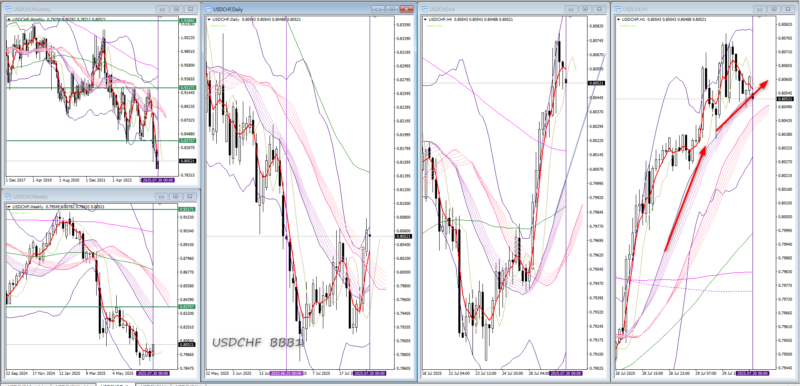800x386 pixels.
Task: Click the current price label on Weekly chart scale
Action: [187, 345]
